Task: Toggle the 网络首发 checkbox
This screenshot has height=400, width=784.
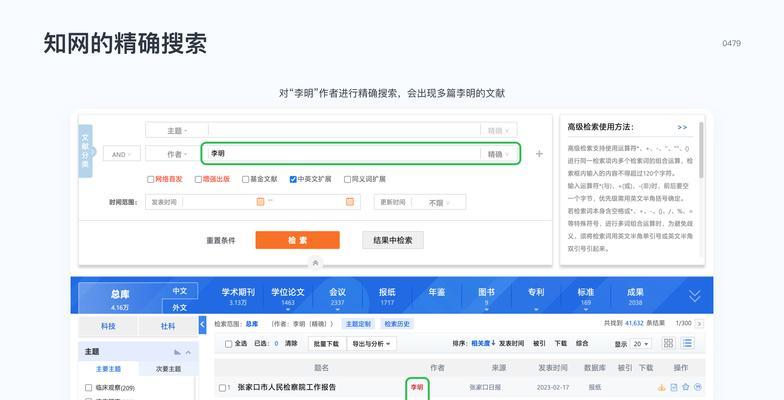Action: click(x=150, y=179)
